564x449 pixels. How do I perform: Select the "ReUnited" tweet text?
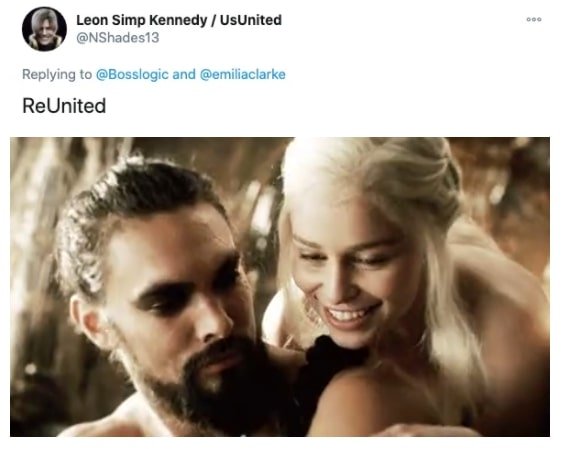pyautogui.click(x=64, y=106)
